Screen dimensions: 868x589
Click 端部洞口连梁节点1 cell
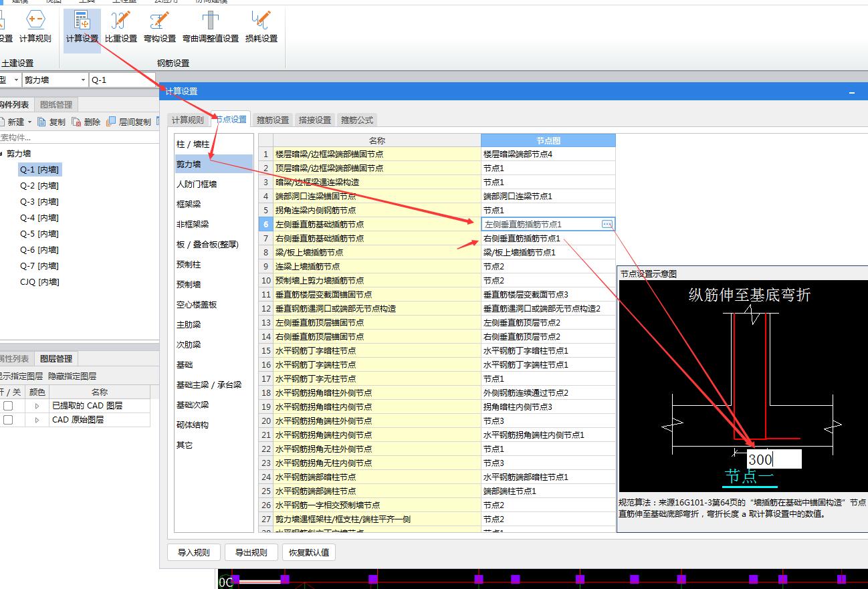coord(548,197)
